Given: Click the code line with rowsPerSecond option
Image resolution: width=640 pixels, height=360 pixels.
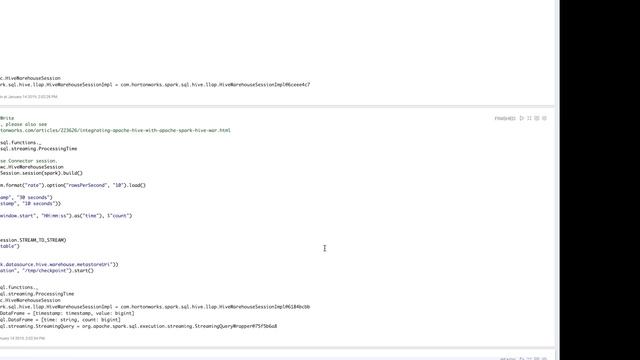Looking at the screenshot, I should point(73,185).
